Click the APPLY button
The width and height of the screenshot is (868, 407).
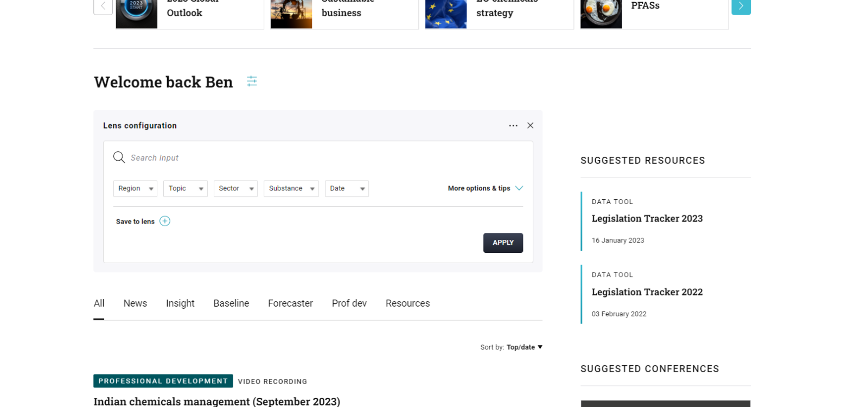click(503, 243)
